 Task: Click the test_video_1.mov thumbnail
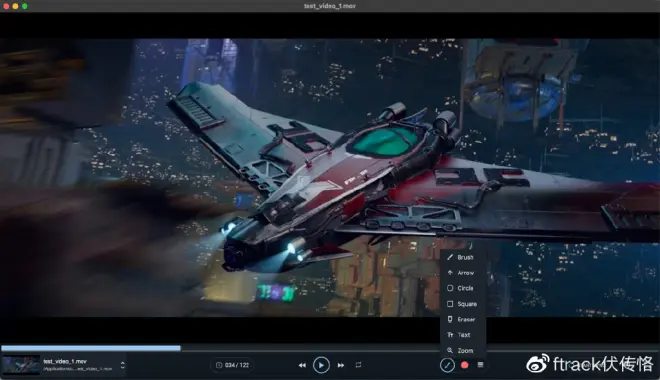[21, 365]
